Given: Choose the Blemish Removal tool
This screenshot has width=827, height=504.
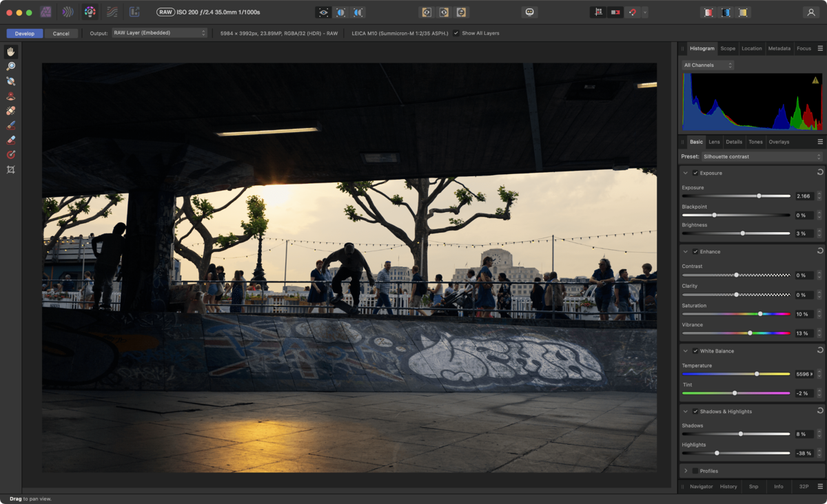Looking at the screenshot, I should click(10, 111).
